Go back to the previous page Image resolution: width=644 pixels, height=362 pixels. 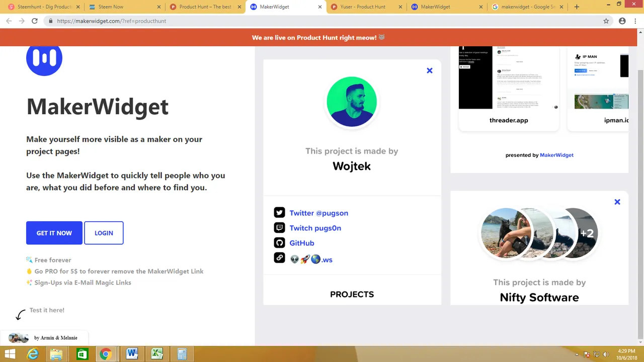pos(9,21)
